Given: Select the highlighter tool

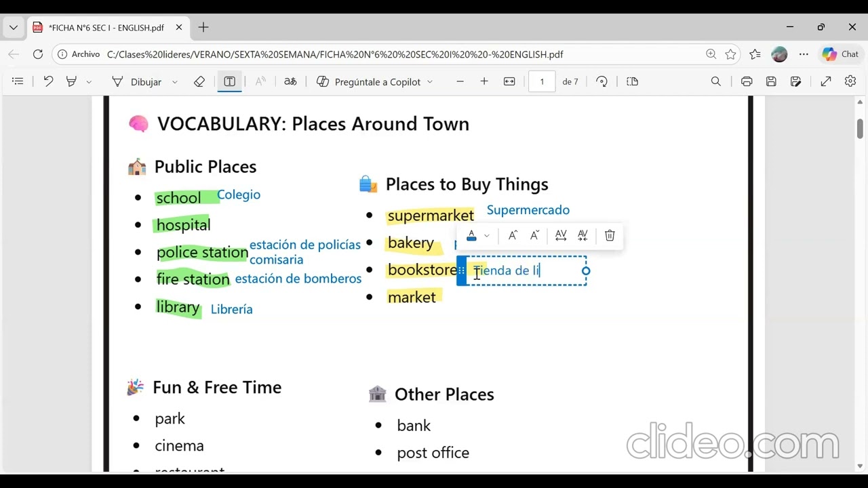Looking at the screenshot, I should click(x=71, y=81).
